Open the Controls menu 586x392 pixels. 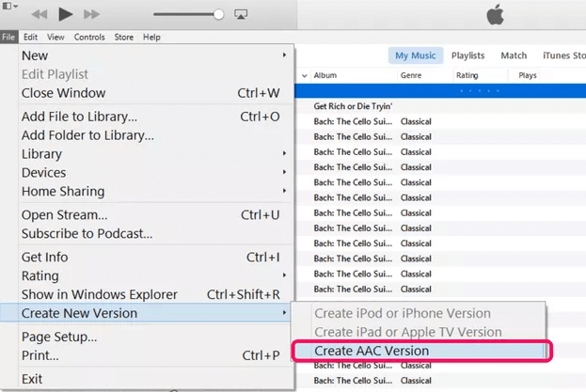tap(89, 38)
